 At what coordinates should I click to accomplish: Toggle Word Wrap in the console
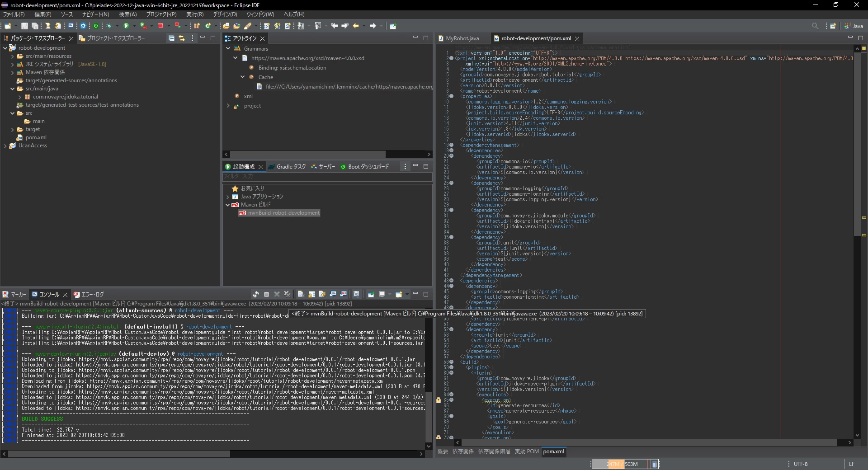click(322, 294)
